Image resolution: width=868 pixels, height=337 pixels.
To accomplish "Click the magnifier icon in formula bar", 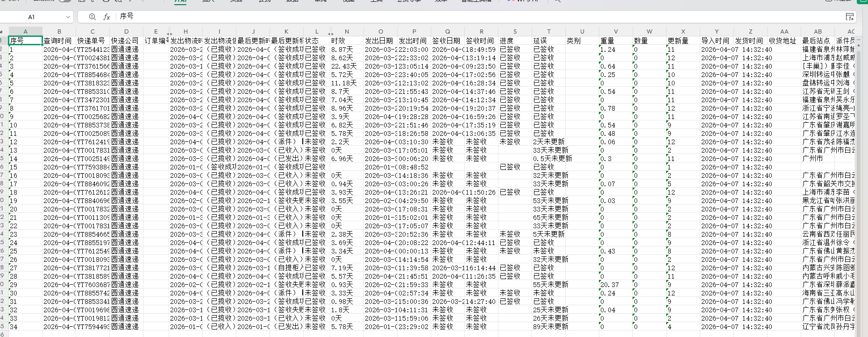I will coord(92,17).
